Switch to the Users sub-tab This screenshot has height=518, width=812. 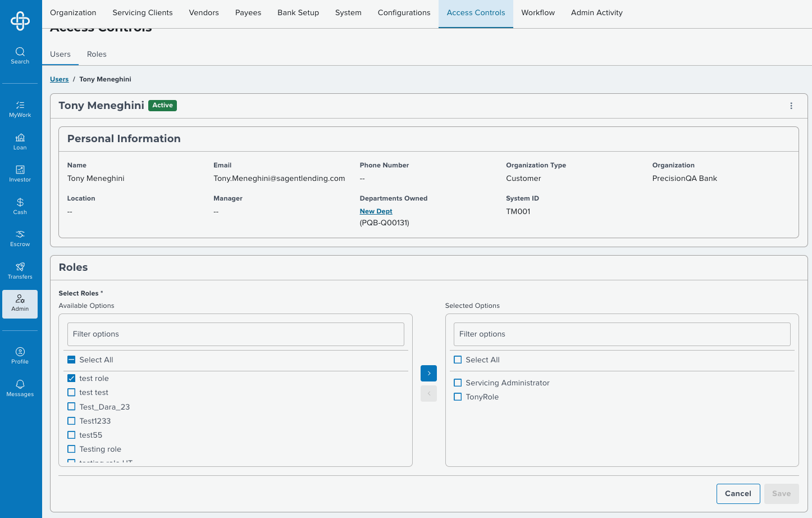(60, 54)
